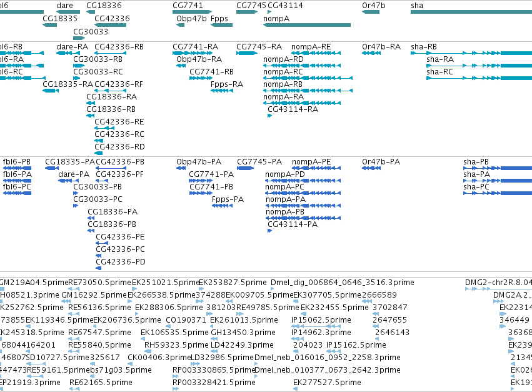Image resolution: width=532 pixels, height=392 pixels.
Task: Select the CG18336-RA transcript
Action: click(91, 103)
